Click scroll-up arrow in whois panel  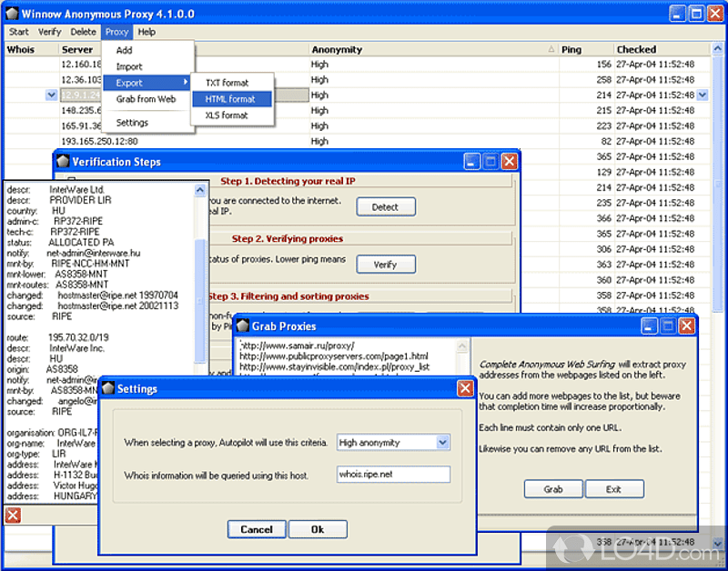(x=200, y=190)
